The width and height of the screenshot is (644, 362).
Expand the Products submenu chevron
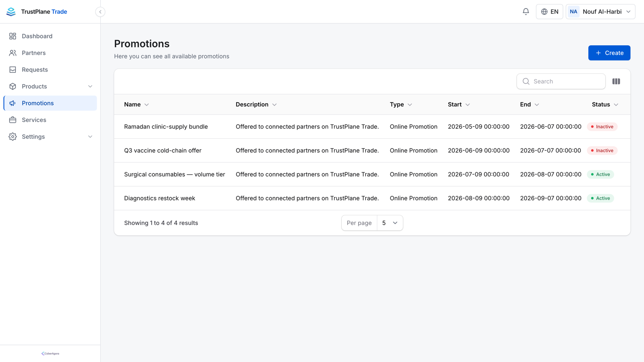tap(90, 86)
